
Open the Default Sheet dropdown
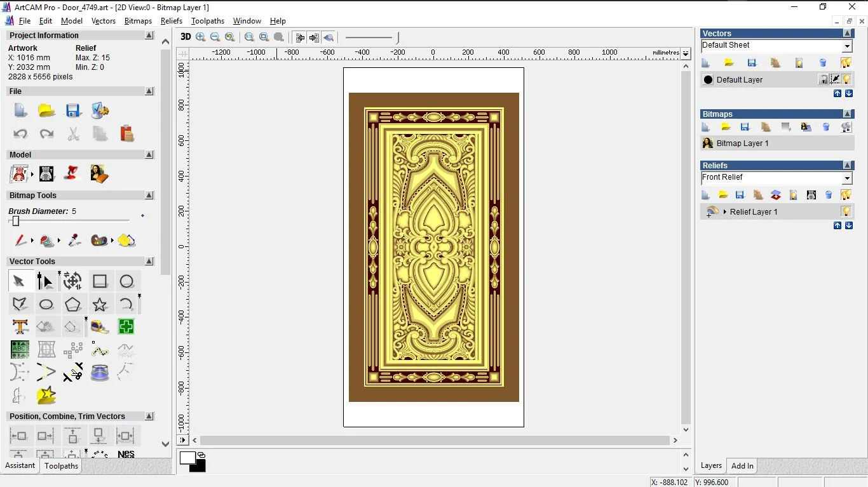coord(847,46)
